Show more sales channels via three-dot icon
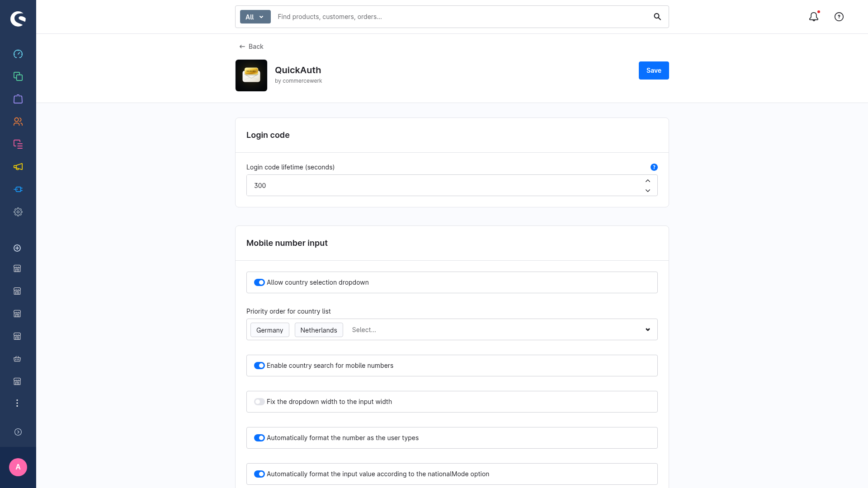 click(17, 403)
